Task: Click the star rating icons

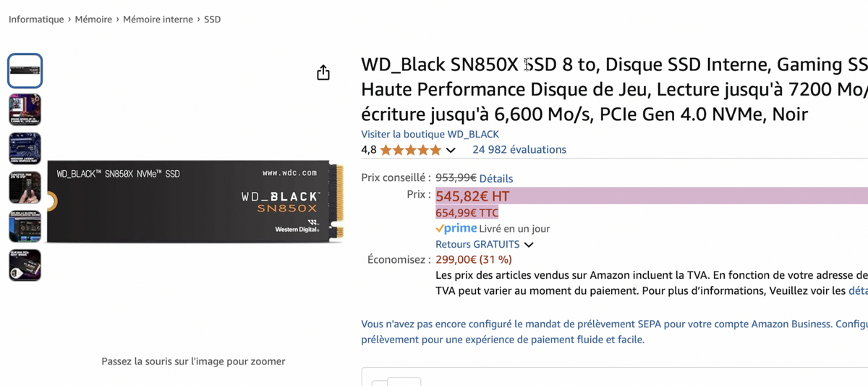Action: [x=410, y=150]
